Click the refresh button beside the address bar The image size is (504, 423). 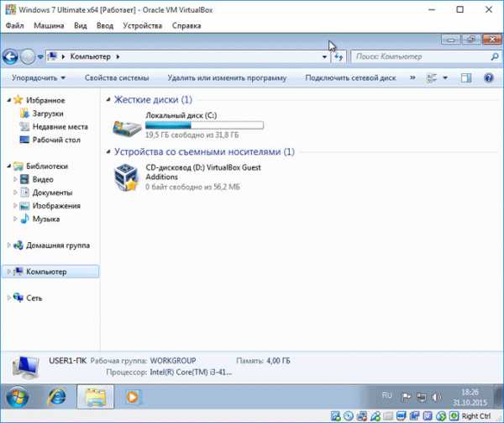point(338,57)
